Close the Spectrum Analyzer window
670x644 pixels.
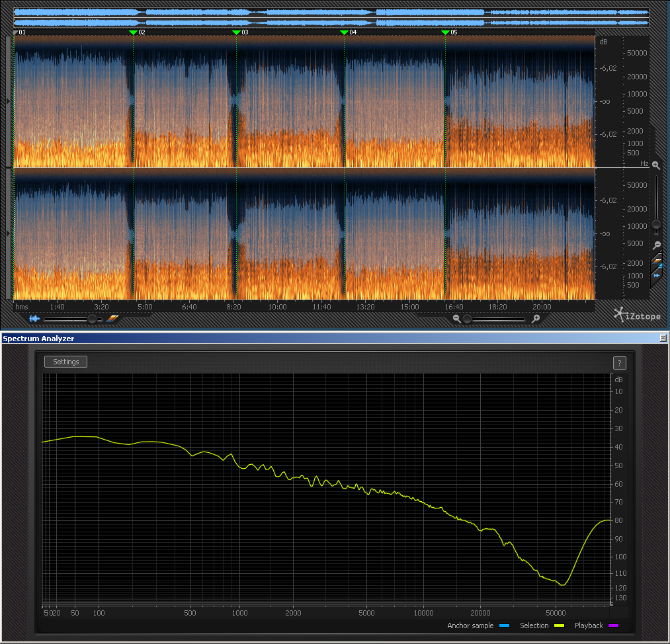pyautogui.click(x=663, y=338)
